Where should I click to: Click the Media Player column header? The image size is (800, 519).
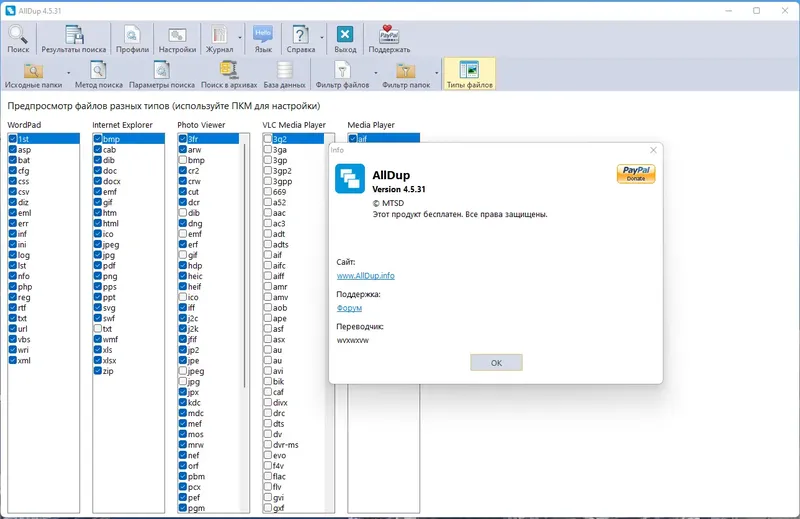(371, 125)
